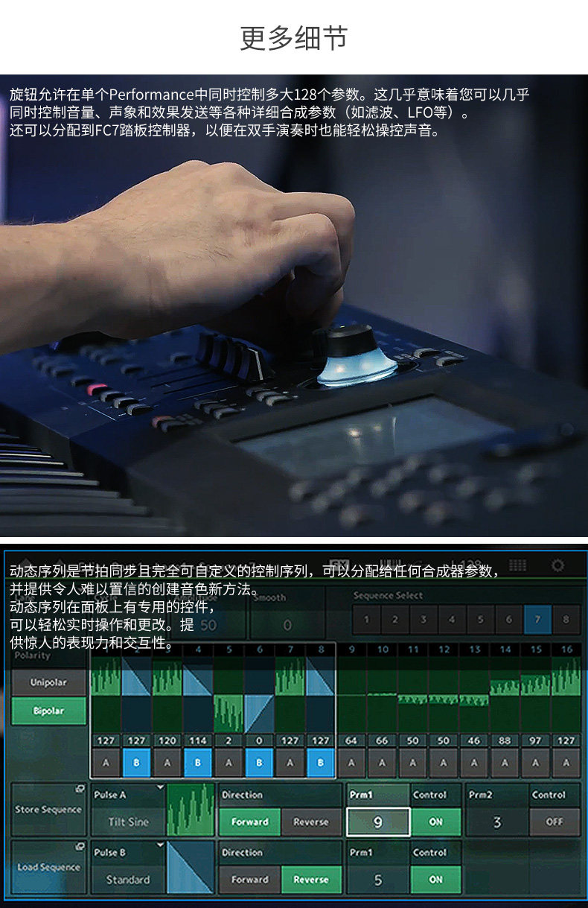Click step 13 value 46
The width and height of the screenshot is (588, 908).
474,740
